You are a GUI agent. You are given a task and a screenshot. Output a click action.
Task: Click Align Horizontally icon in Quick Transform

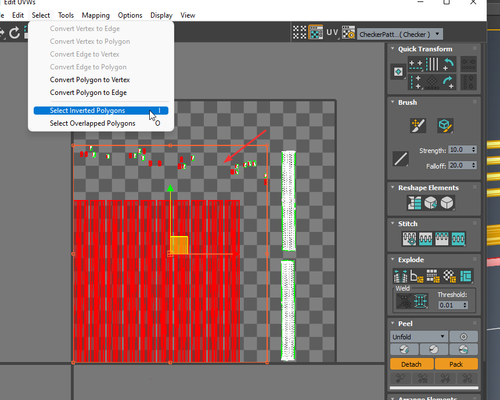416,64
